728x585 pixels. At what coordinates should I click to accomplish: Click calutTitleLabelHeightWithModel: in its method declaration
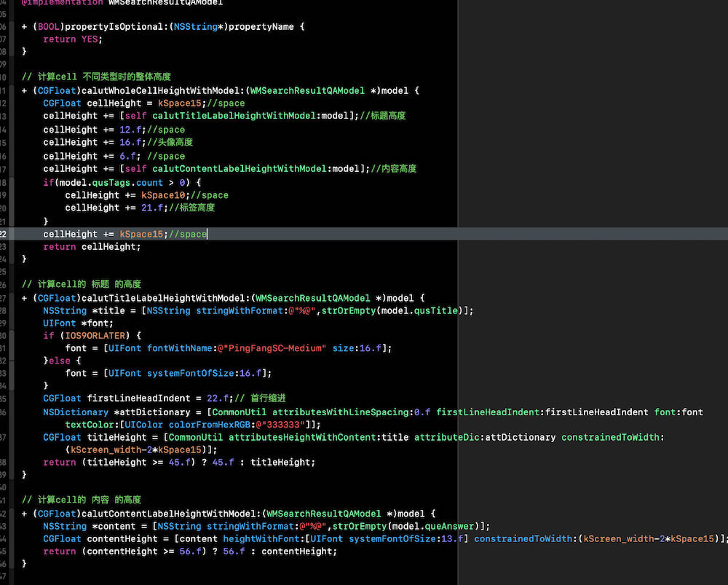(x=166, y=298)
